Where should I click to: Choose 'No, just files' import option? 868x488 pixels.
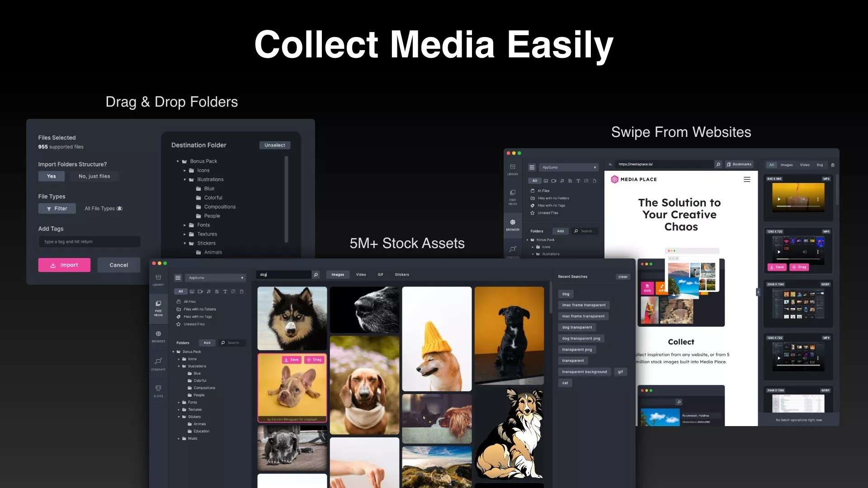click(94, 176)
